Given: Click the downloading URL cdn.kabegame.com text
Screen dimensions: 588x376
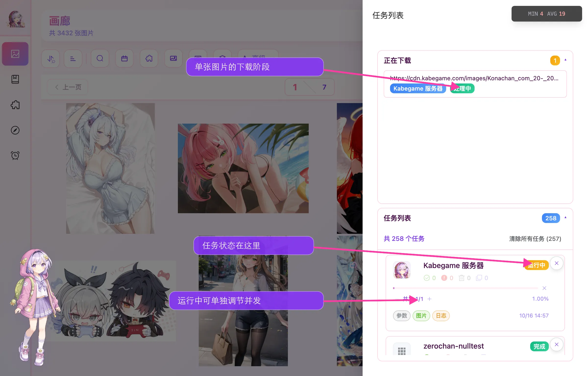Looking at the screenshot, I should click(474, 78).
